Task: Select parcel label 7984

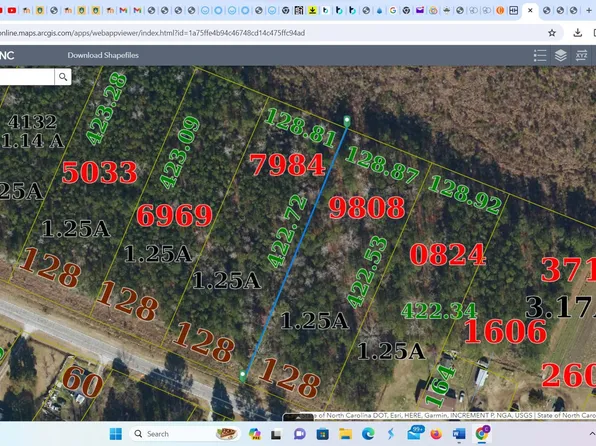Action: (x=287, y=165)
